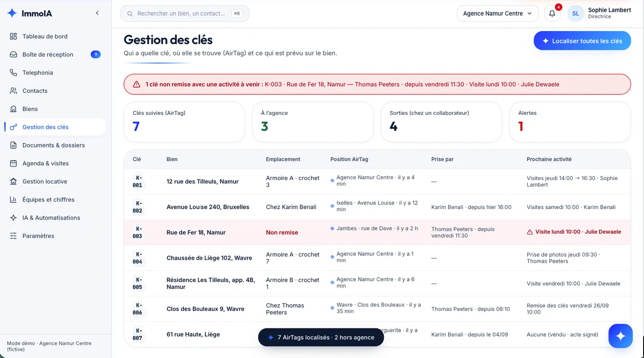Click Localiser toutes les clés button
644x358 pixels.
click(x=582, y=41)
